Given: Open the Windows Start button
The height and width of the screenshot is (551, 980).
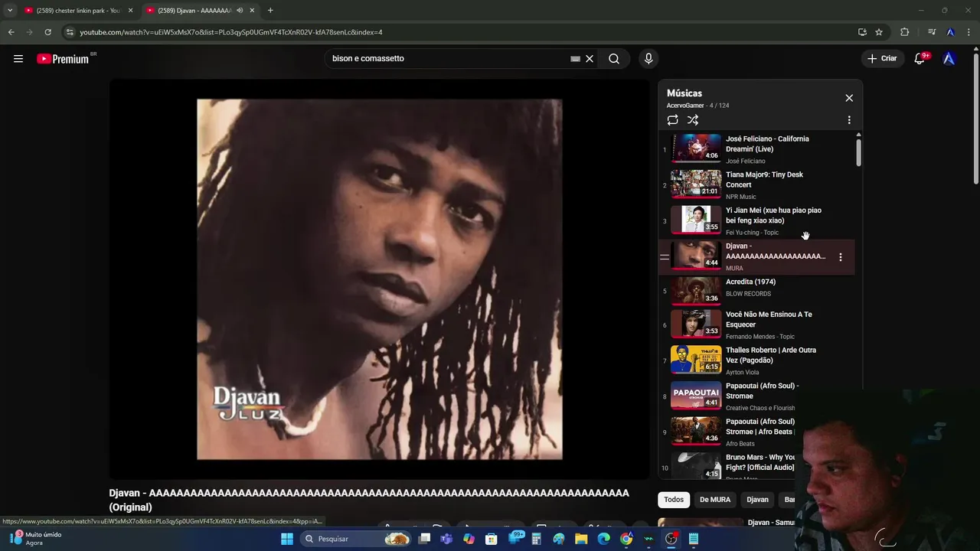Looking at the screenshot, I should point(287,539).
